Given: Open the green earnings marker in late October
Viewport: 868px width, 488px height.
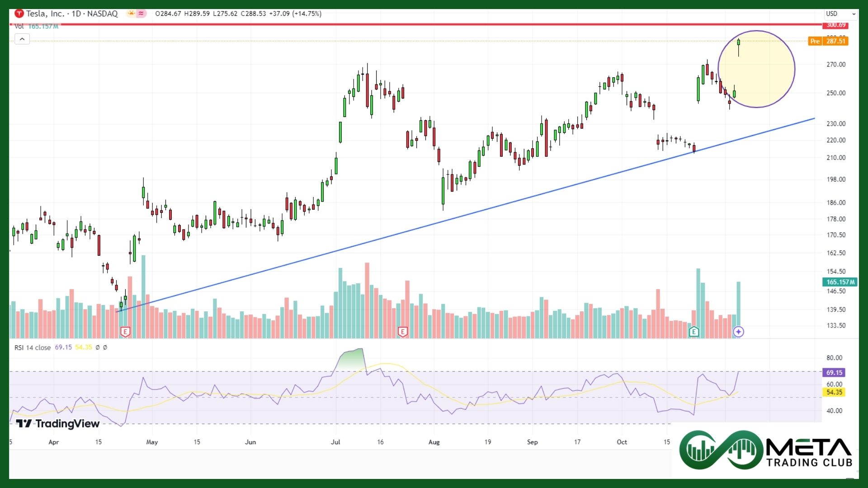Looking at the screenshot, I should coord(694,332).
